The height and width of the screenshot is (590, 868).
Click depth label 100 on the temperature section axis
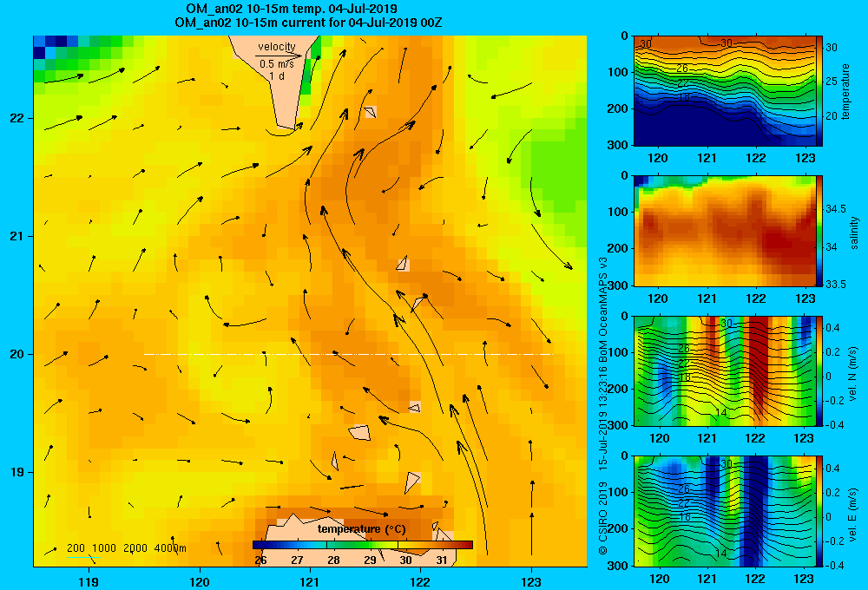click(618, 72)
